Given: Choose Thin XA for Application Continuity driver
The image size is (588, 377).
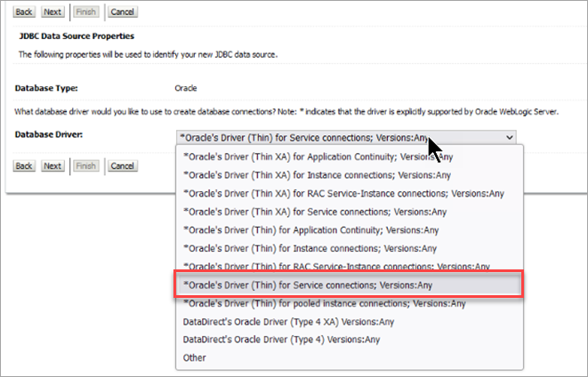Looking at the screenshot, I should click(350, 156).
